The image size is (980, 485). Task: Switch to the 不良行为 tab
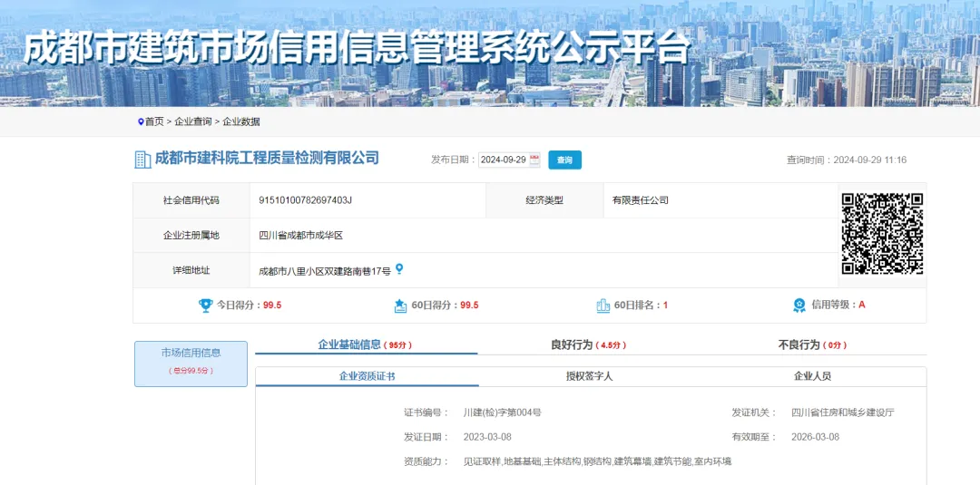click(x=812, y=345)
